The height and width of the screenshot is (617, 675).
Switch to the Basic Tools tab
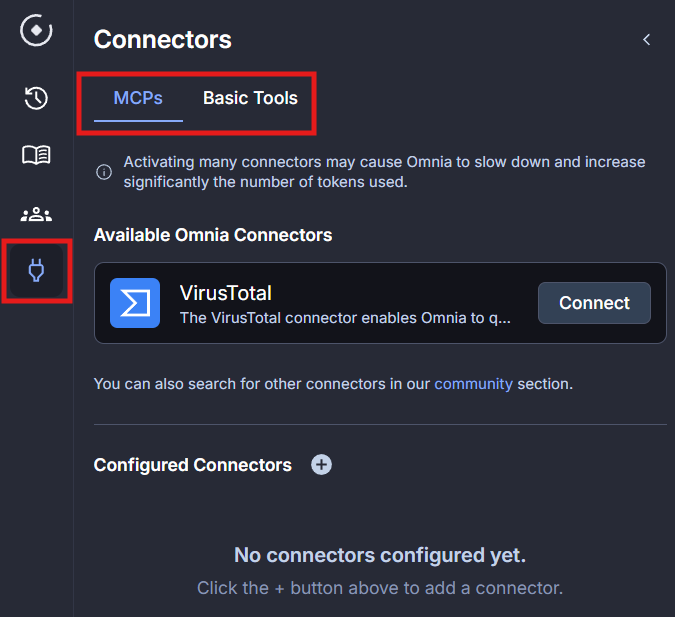250,98
